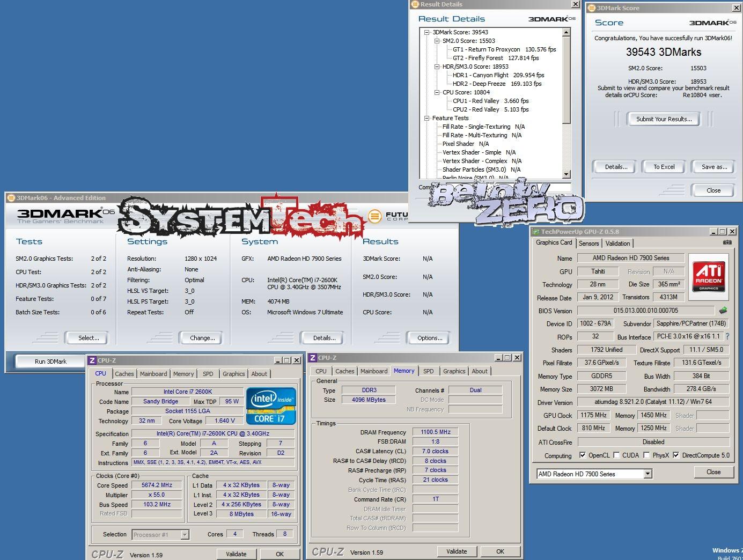The image size is (743, 560).
Task: Select the CPU1 - Red Valley row
Action: click(x=490, y=101)
